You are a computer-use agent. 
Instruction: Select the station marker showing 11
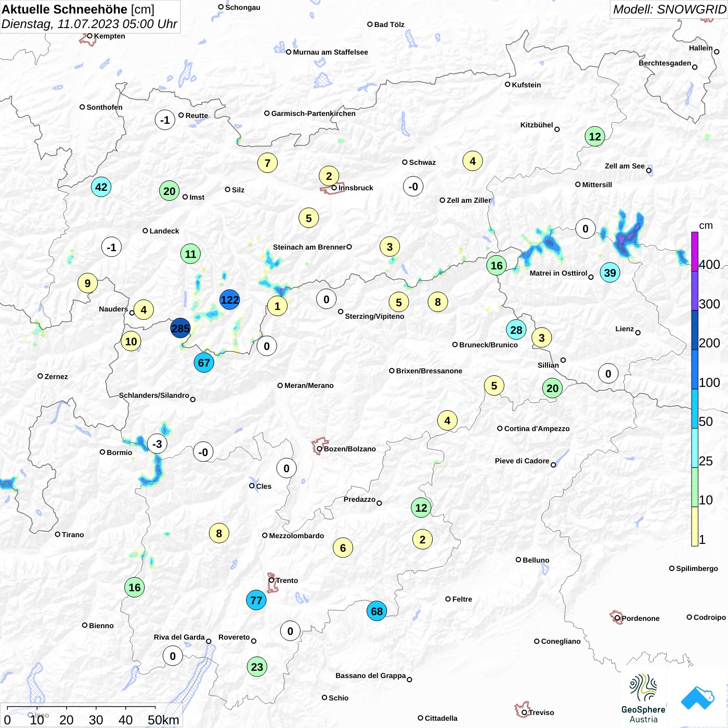(x=190, y=254)
